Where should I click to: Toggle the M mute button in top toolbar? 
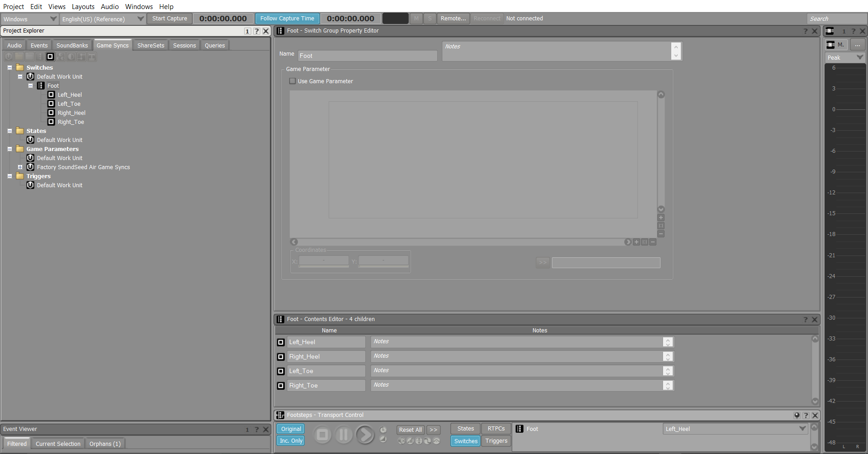click(x=416, y=19)
